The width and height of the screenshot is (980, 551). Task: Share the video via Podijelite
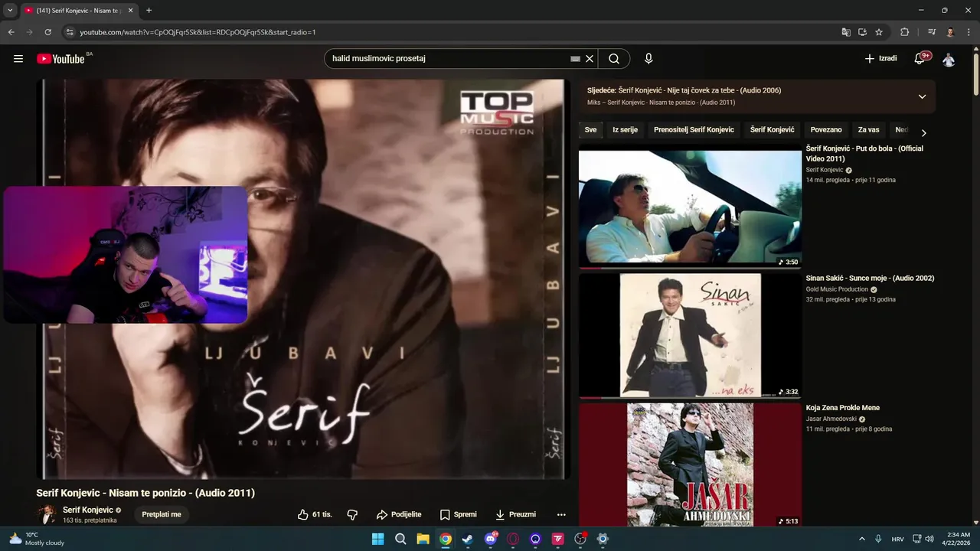[x=399, y=514]
